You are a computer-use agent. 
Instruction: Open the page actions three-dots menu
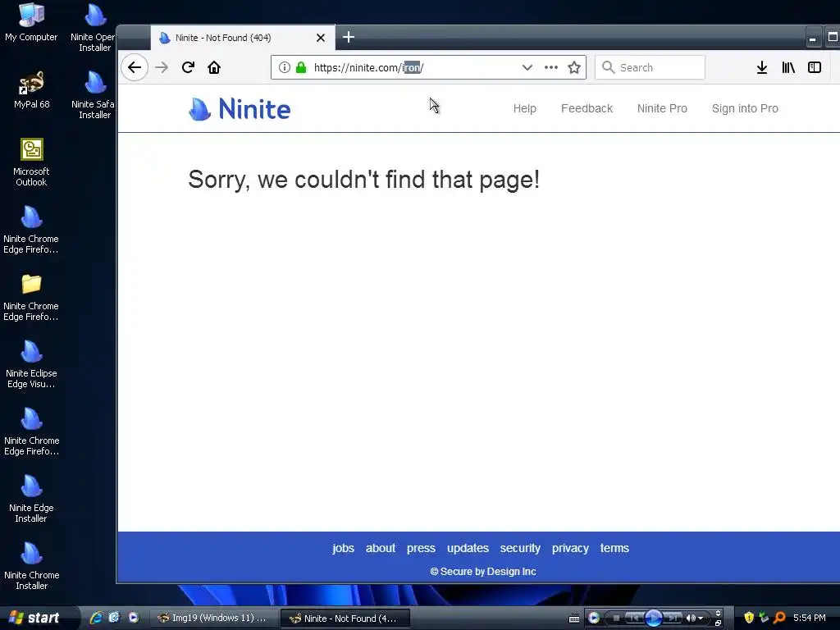(550, 67)
